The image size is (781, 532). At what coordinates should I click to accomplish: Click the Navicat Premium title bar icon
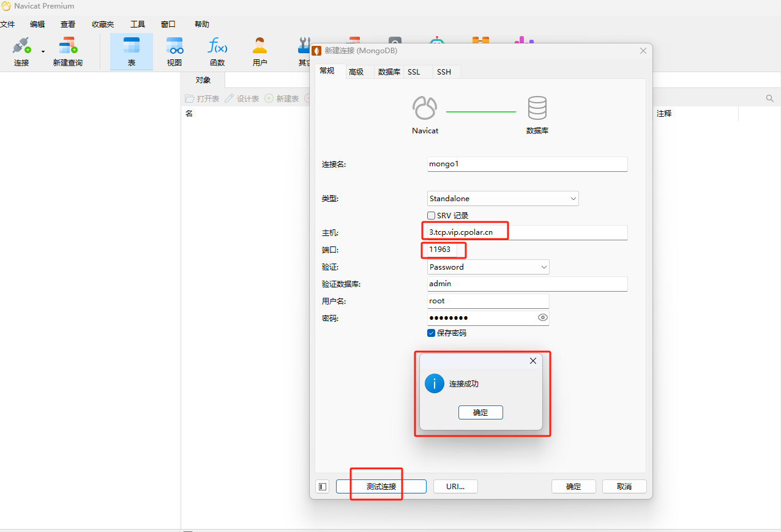click(x=6, y=6)
